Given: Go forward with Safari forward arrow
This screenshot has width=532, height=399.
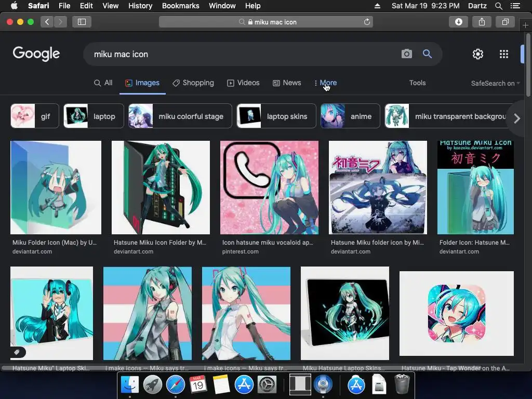Looking at the screenshot, I should [60, 22].
